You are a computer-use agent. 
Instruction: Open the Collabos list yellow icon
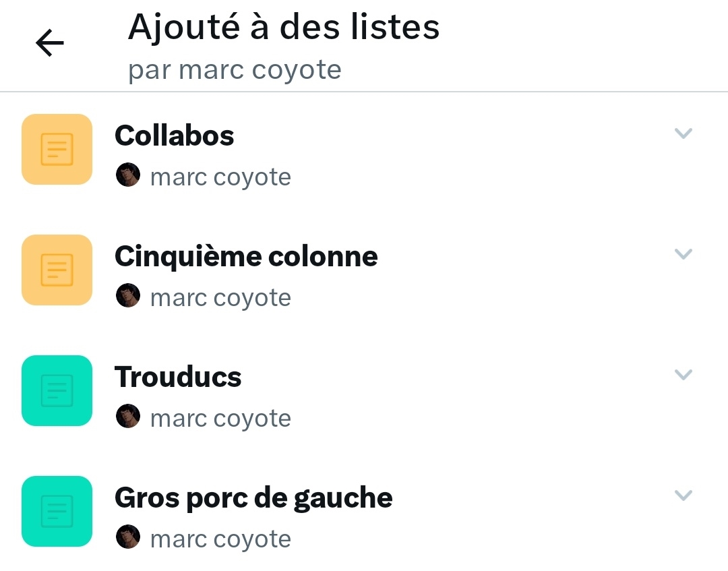tap(57, 149)
